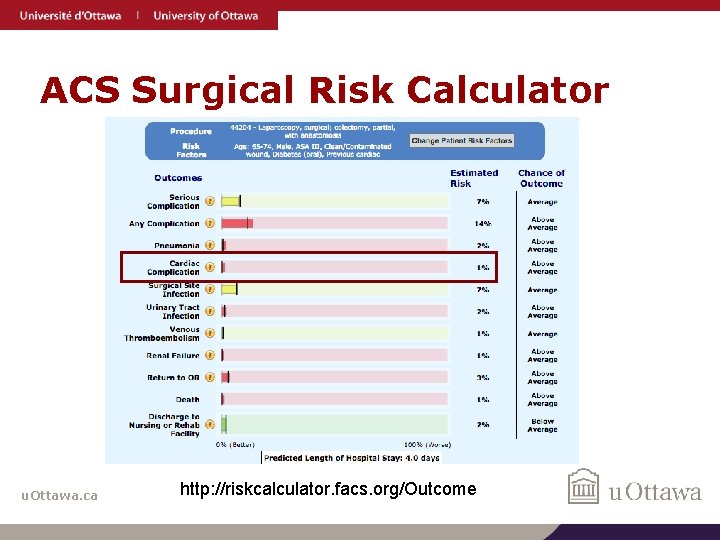Click the 1% risk for Cardiac Complication
Screen dimensions: 720x540
click(483, 268)
